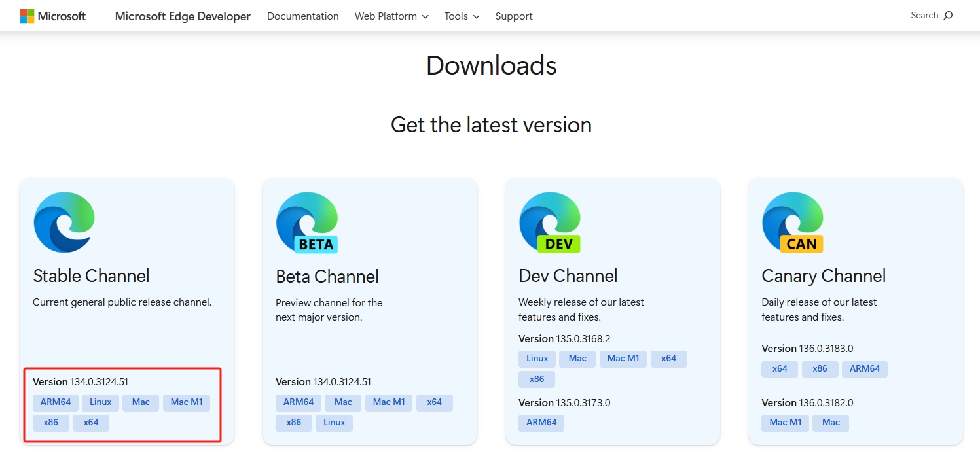Download Stable Channel x64 build
This screenshot has height=458, width=980.
point(91,423)
